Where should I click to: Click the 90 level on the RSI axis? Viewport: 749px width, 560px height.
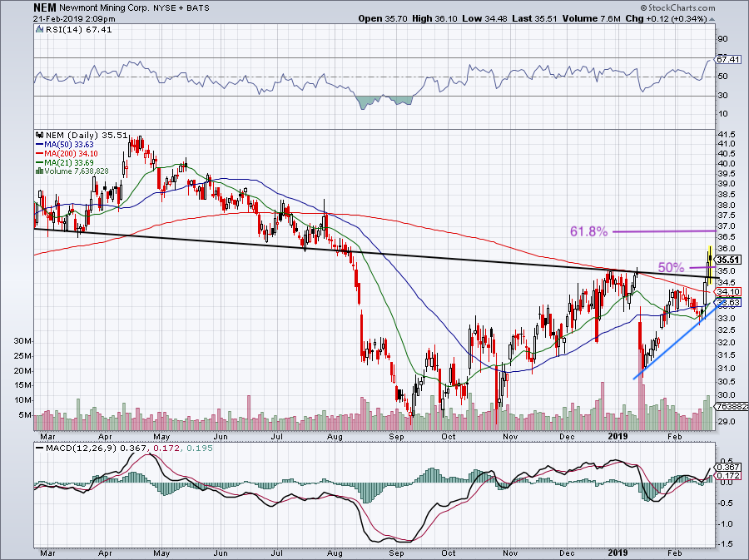point(722,39)
